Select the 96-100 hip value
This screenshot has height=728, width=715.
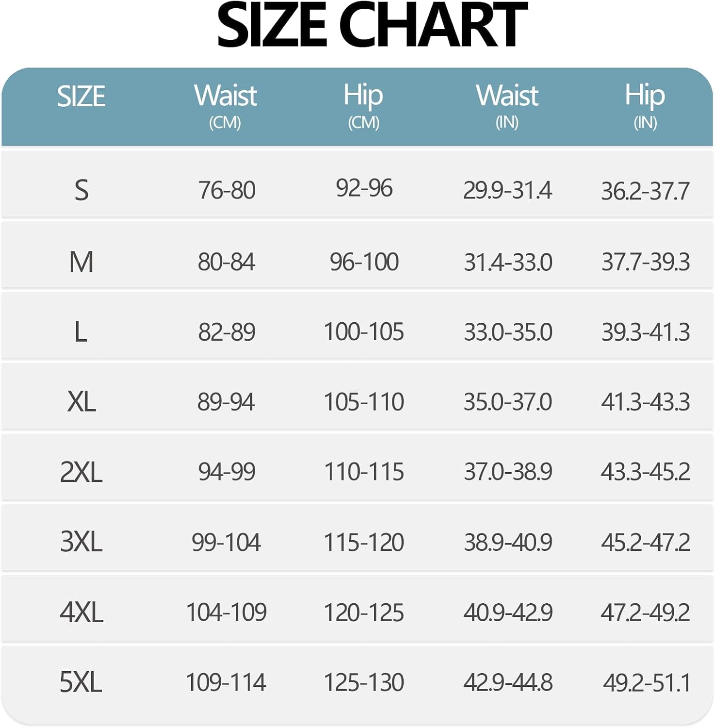point(364,262)
